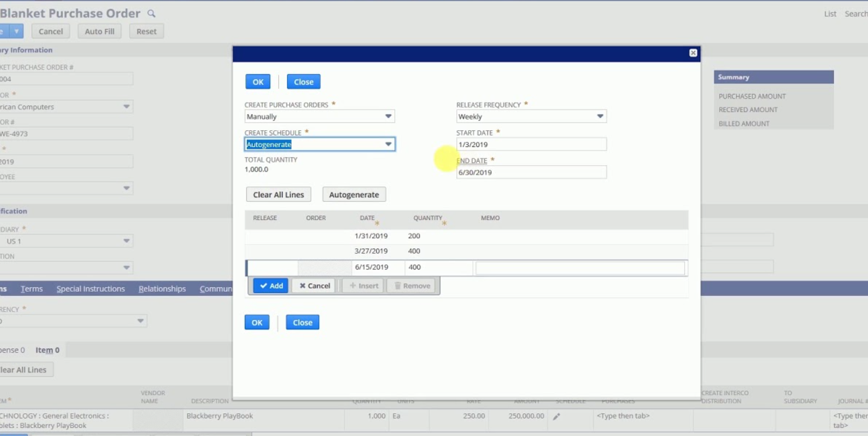Confirm the new line with the checkmark Add button
This screenshot has width=868, height=436.
[x=270, y=285]
